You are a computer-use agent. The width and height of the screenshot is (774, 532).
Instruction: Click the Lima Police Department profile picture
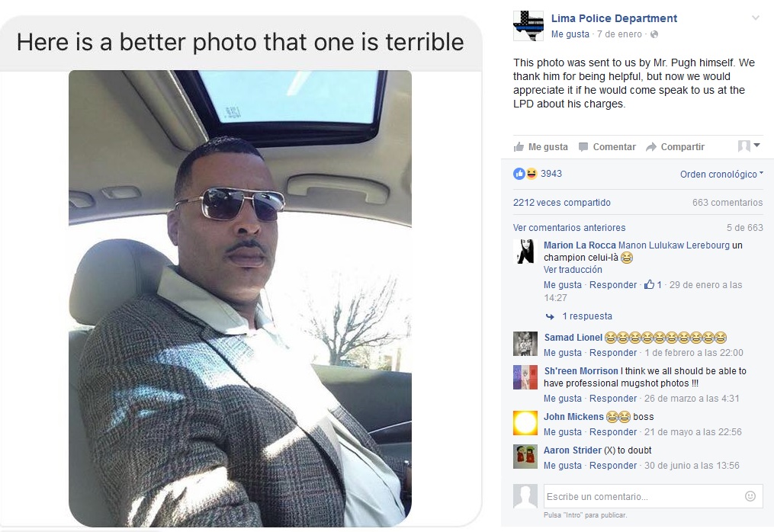528,26
